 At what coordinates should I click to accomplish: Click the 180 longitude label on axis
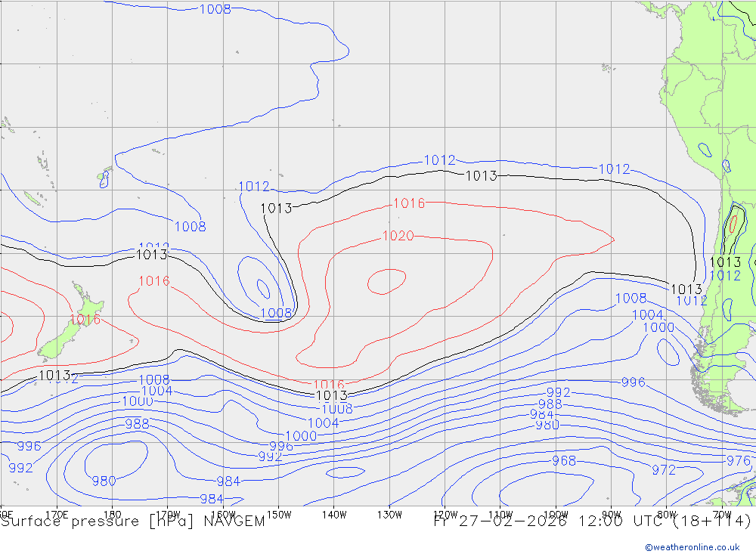coord(113,515)
